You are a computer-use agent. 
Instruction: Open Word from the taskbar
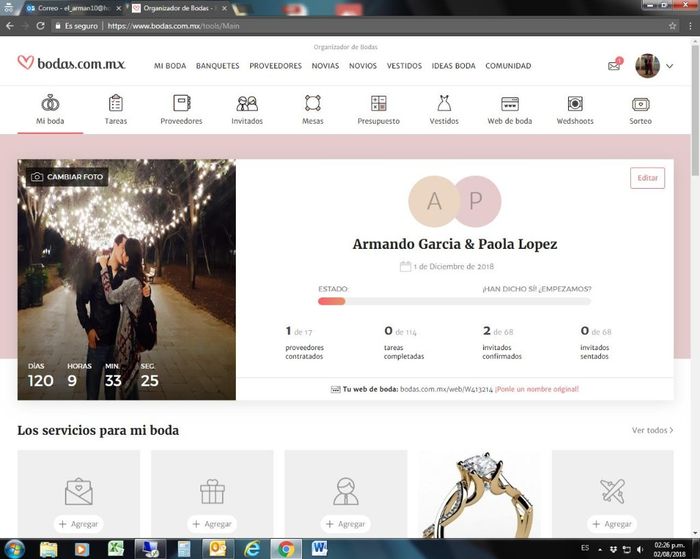(320, 549)
